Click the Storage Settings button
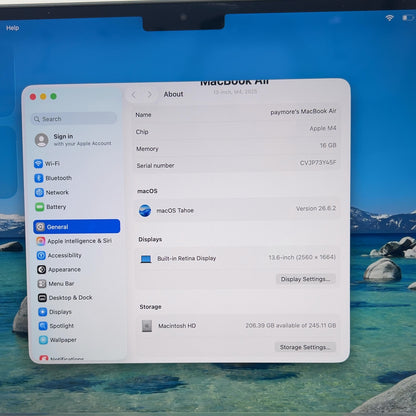This screenshot has width=416, height=416. [305, 347]
